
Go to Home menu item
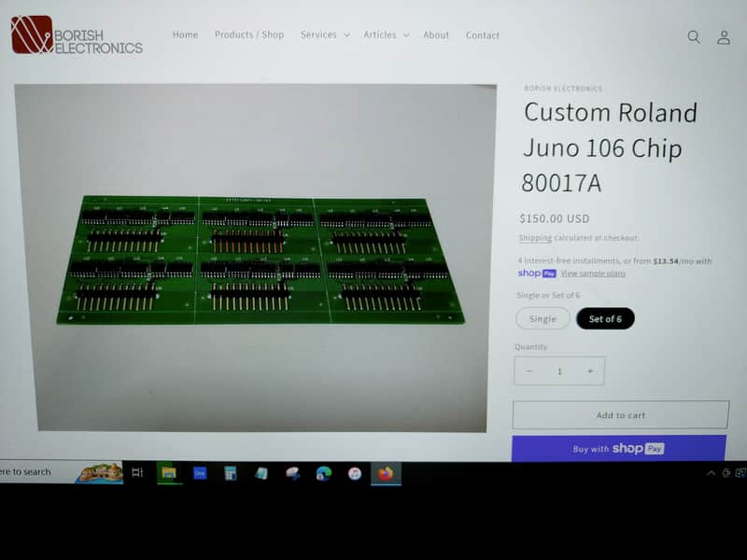185,35
